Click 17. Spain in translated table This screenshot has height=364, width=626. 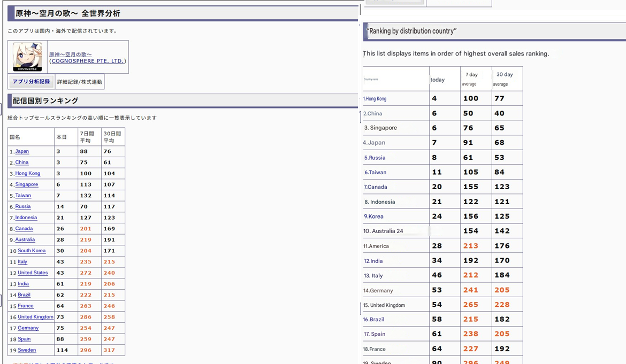375,334
